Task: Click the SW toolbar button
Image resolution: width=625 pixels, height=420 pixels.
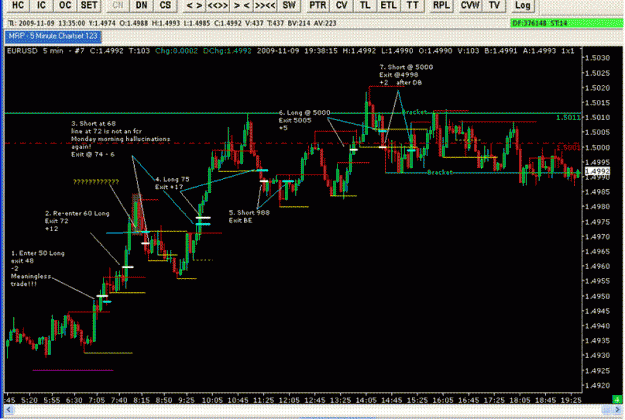Action: pos(289,5)
